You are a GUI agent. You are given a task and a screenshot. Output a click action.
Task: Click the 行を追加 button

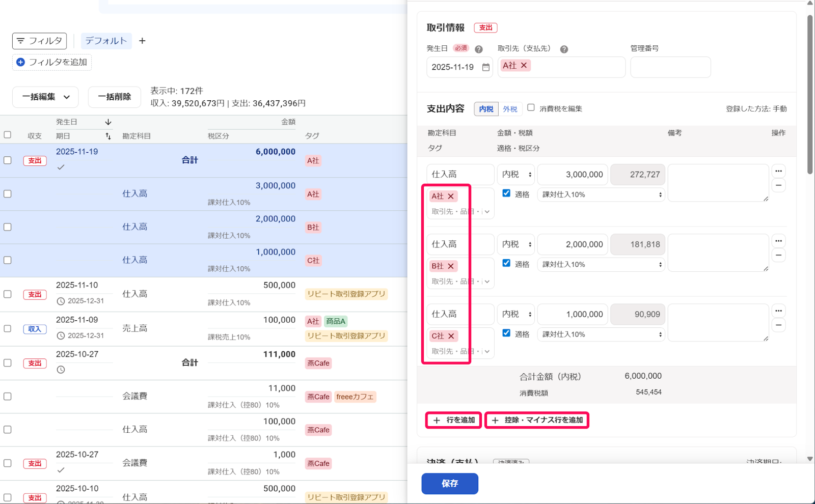(453, 420)
